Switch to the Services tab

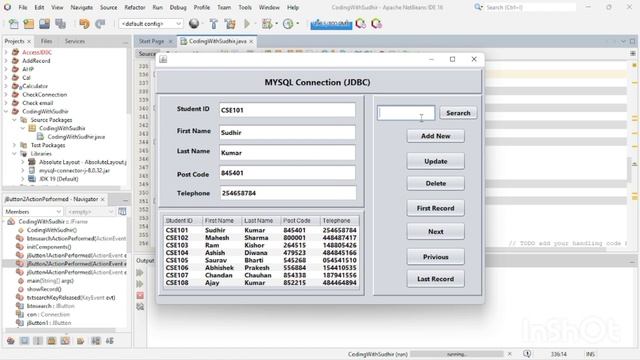(x=75, y=41)
